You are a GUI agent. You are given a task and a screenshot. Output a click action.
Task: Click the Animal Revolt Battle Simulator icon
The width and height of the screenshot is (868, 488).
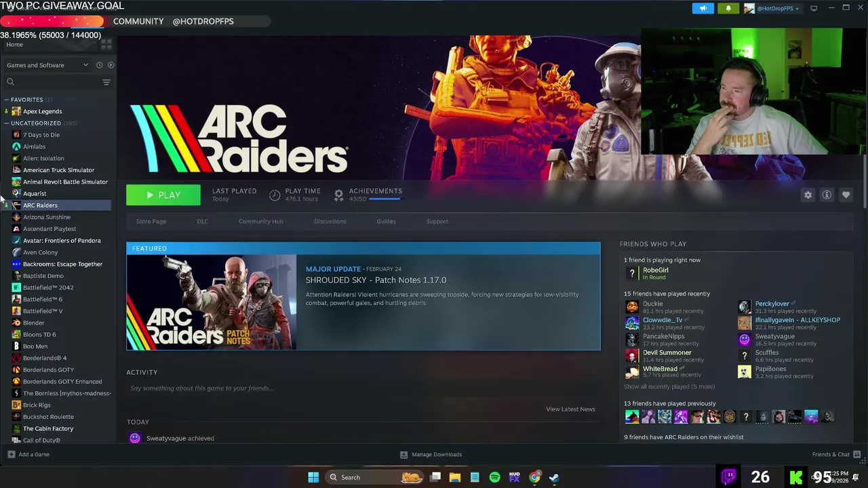point(16,182)
